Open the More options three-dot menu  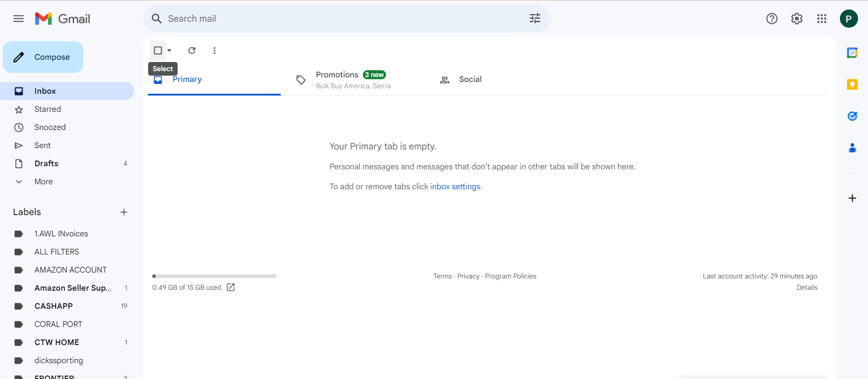[x=214, y=50]
